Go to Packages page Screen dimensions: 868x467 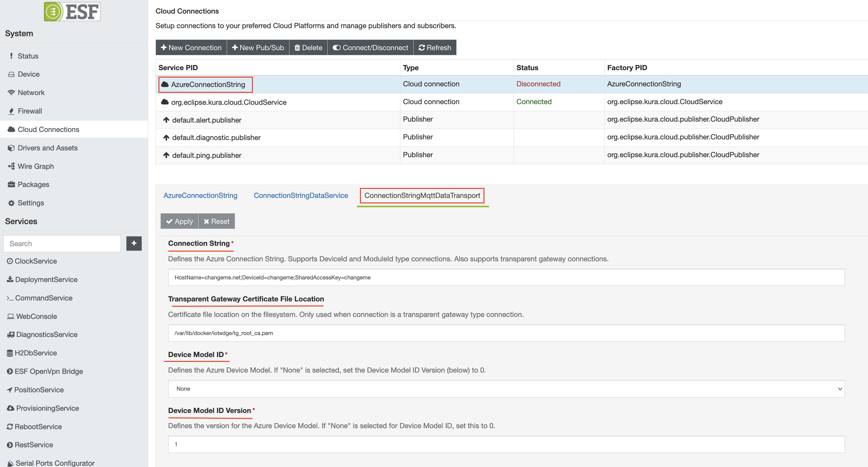[33, 184]
